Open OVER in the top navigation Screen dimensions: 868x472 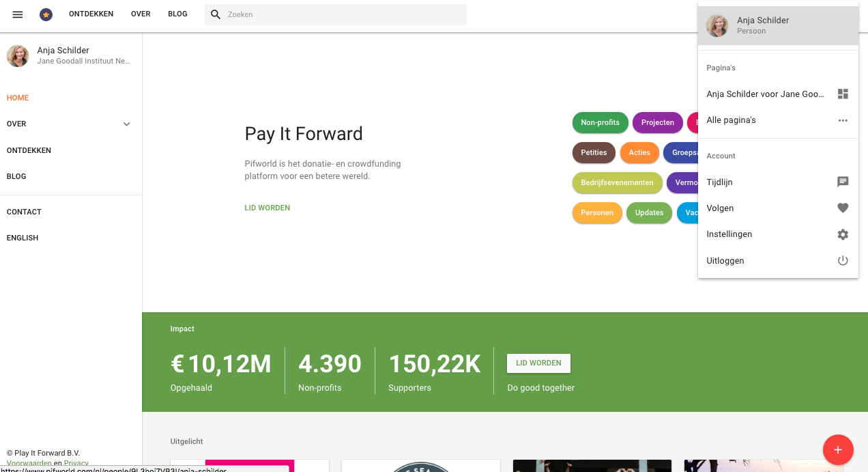[141, 14]
